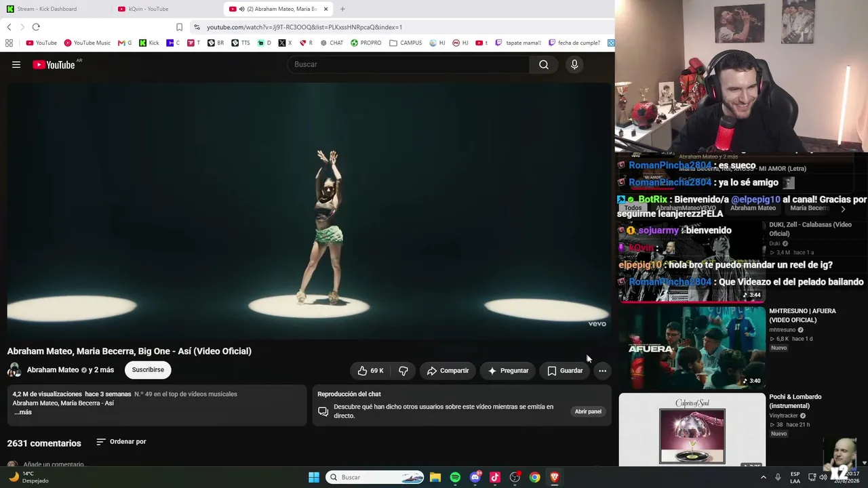
Task: Open Brave browser from the taskbar
Action: coord(555,477)
